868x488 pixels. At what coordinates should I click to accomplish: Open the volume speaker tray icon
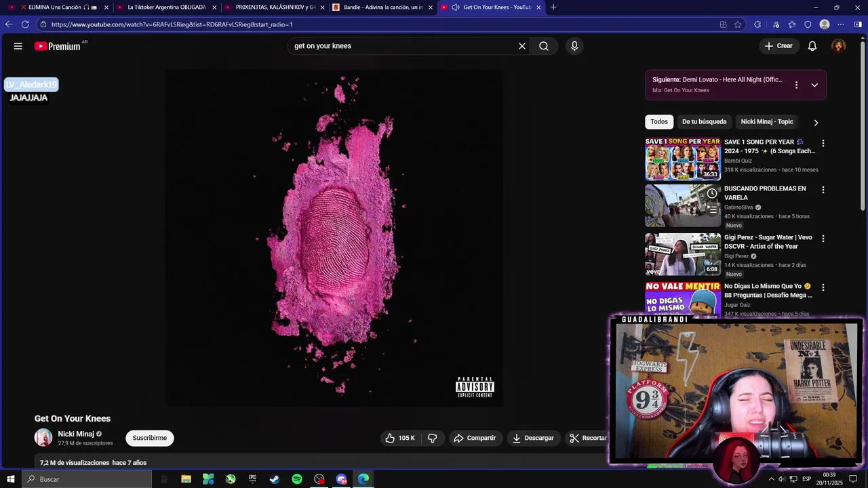(782, 479)
